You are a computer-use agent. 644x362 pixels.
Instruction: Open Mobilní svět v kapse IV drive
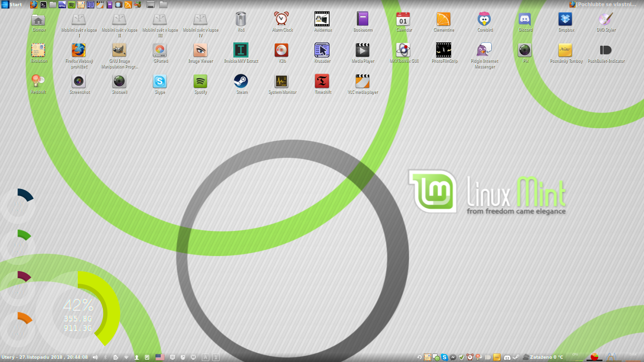coord(200,25)
